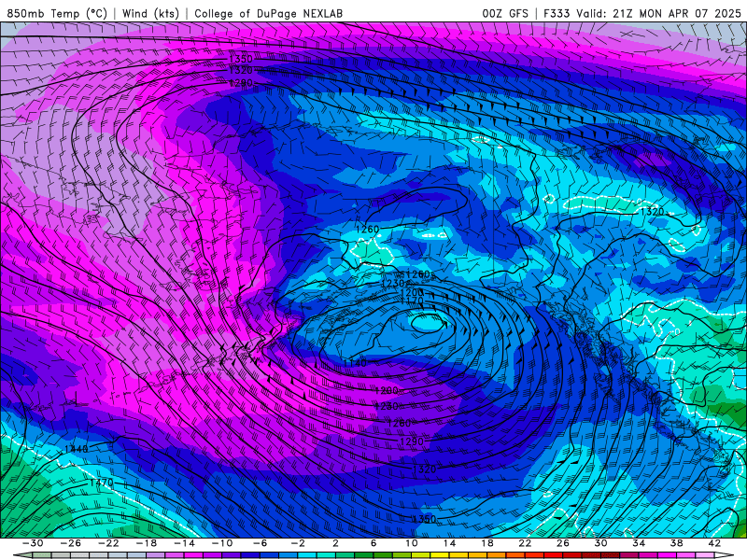Select the -2 scale label

298,543
